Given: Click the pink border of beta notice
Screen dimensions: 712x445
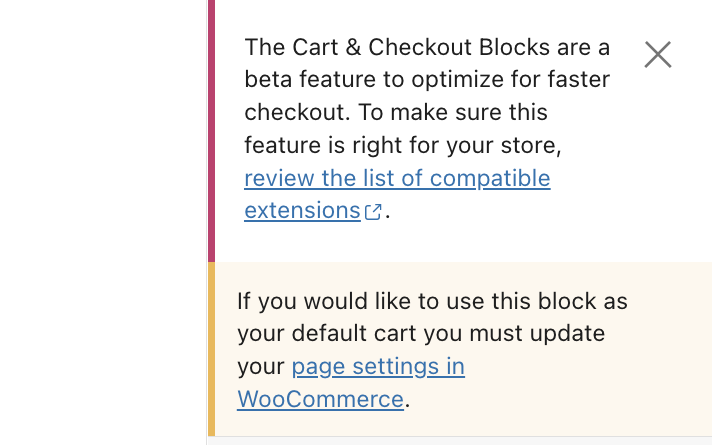Looking at the screenshot, I should click(x=211, y=130).
